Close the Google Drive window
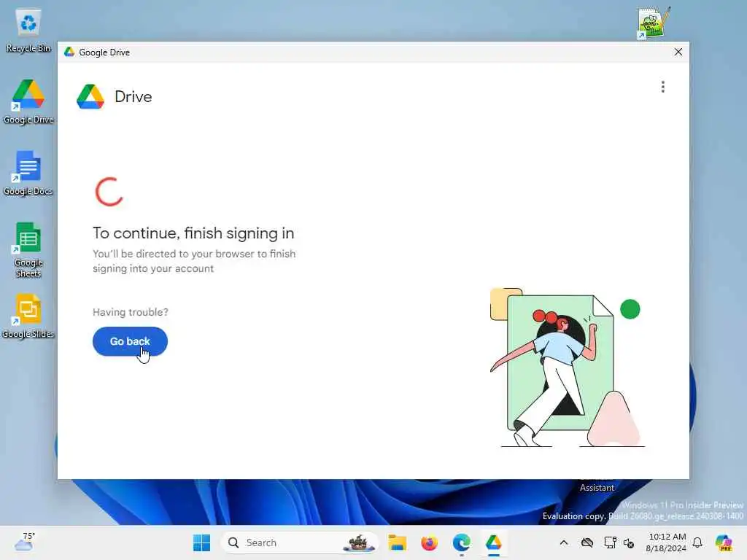Screen dimensions: 747x560 coord(678,52)
